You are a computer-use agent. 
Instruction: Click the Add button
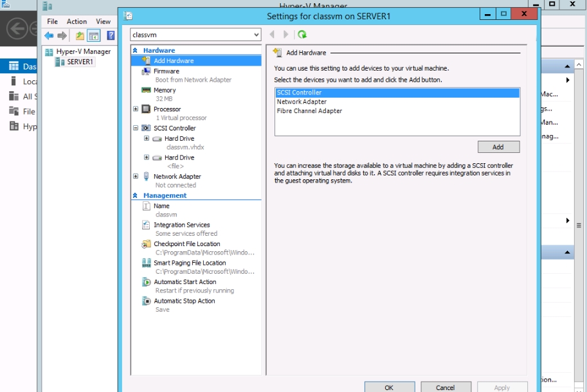498,147
